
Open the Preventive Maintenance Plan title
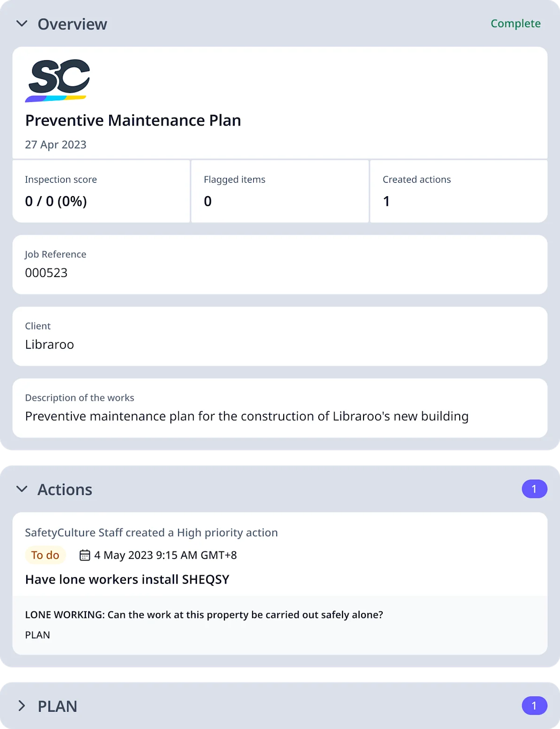point(133,120)
